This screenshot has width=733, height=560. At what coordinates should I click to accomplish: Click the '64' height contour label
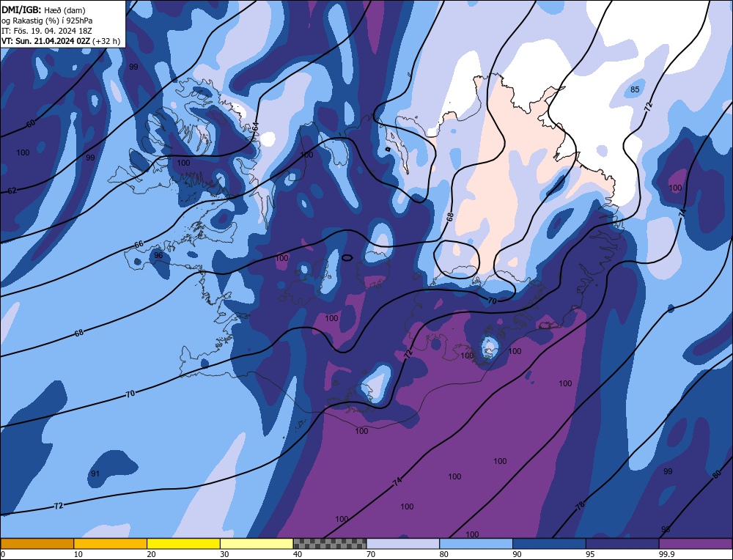tap(255, 127)
